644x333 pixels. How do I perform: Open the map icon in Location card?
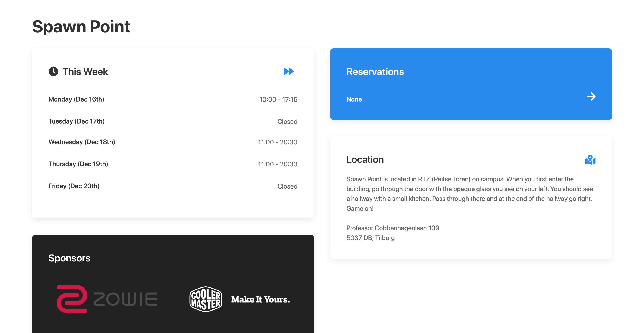[590, 160]
